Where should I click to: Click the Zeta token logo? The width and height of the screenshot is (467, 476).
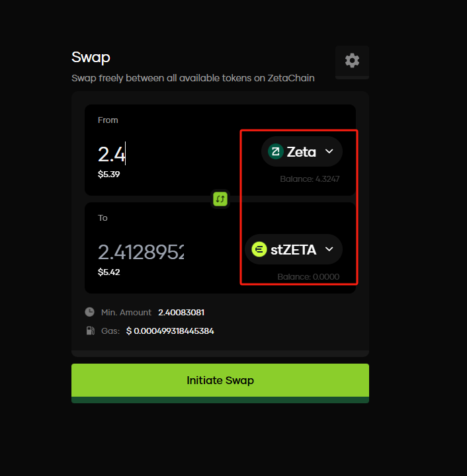click(x=276, y=151)
